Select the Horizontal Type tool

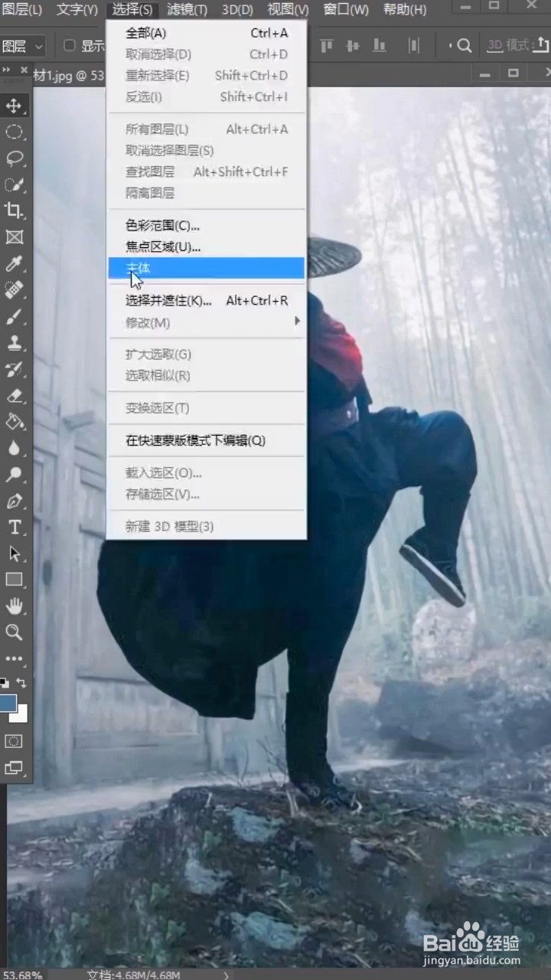tap(15, 528)
